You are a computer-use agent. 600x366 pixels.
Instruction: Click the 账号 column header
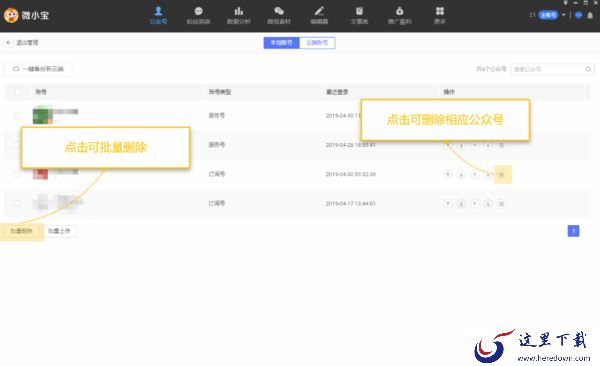tap(41, 92)
